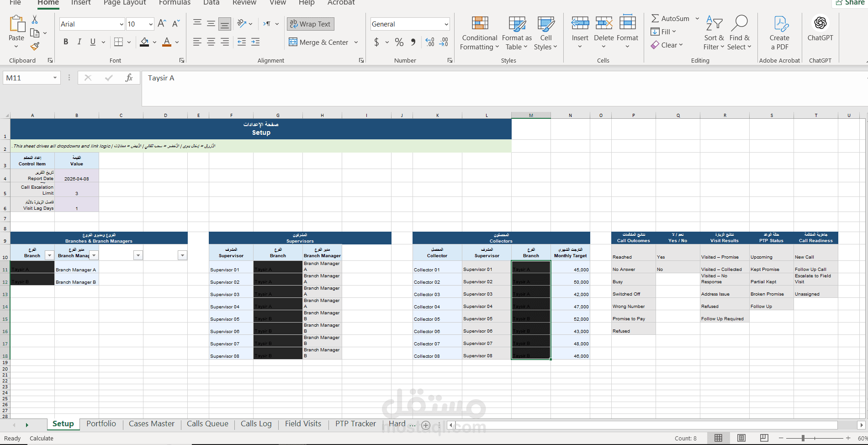Switch to the Cases Master sheet tab

click(x=152, y=424)
